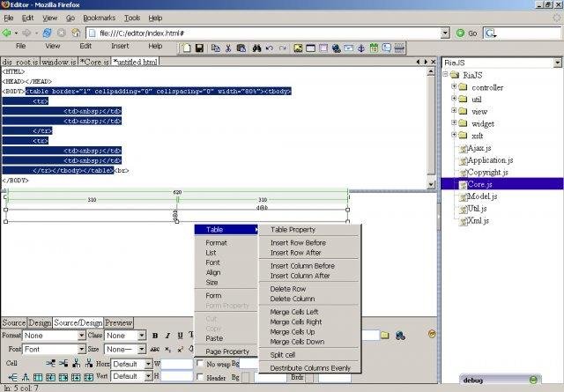Expand the widget folder node

click(x=453, y=124)
